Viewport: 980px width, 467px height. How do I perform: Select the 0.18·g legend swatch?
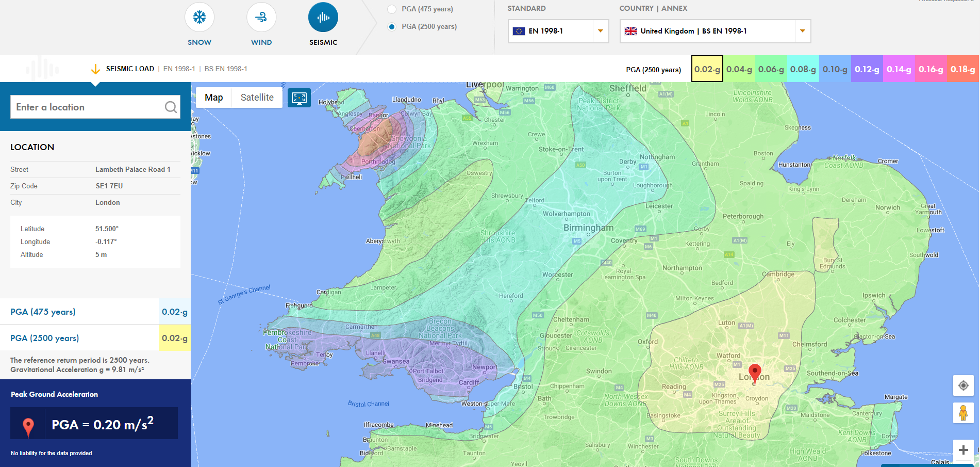point(963,69)
